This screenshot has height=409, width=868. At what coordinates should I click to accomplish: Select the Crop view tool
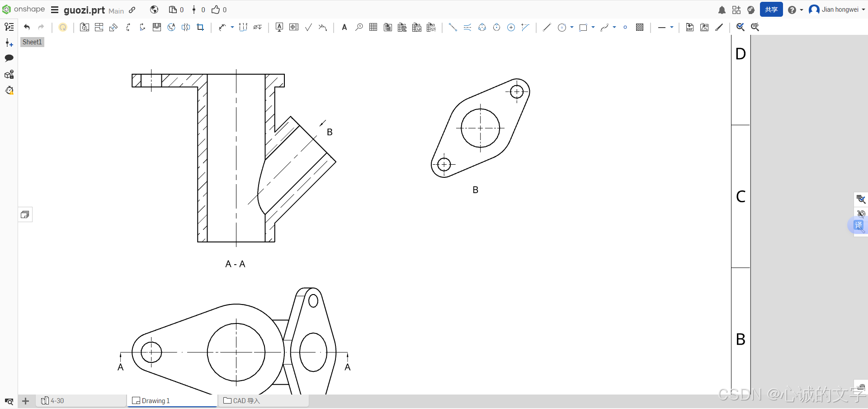click(200, 27)
